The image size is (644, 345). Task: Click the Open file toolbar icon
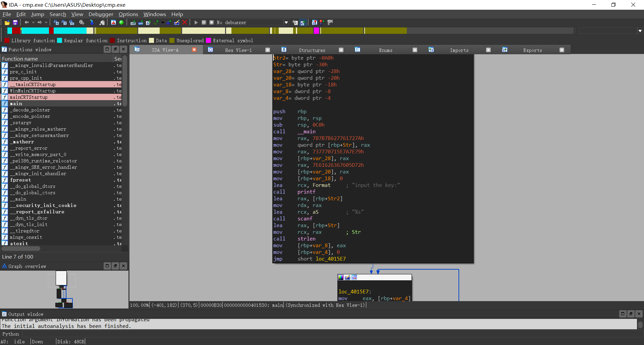click(7, 22)
